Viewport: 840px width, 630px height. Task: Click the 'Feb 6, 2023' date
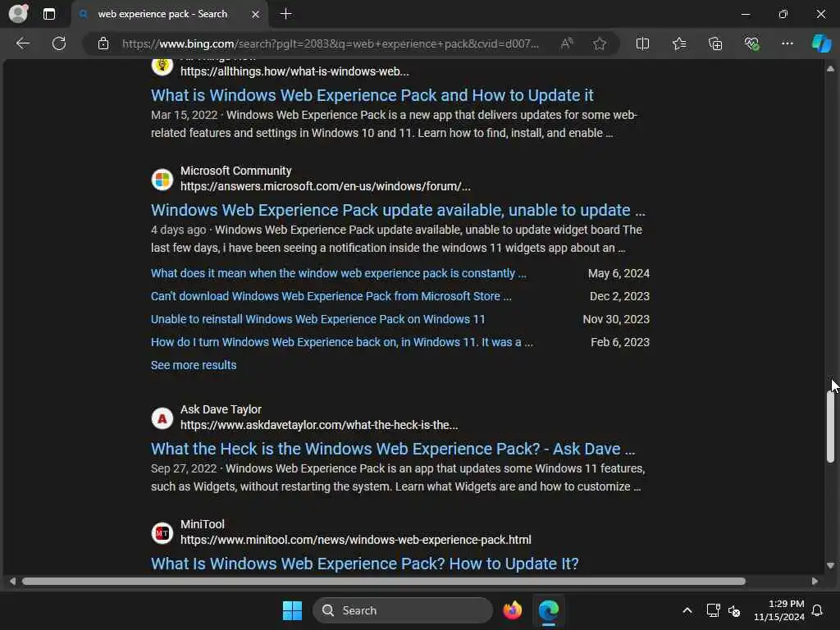620,342
